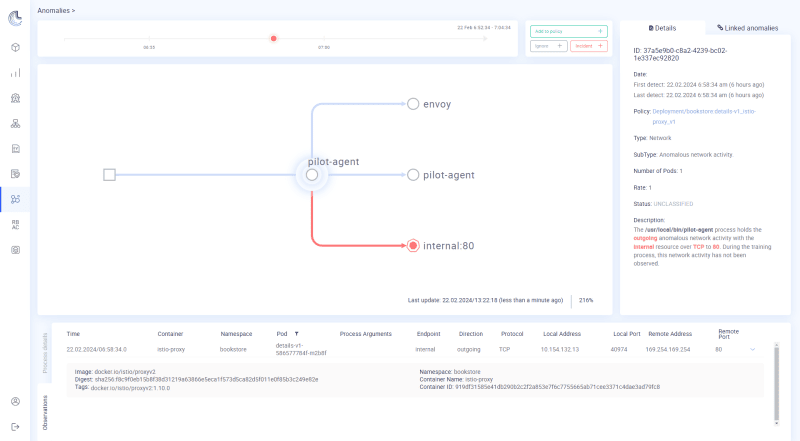The width and height of the screenshot is (800, 441).
Task: Click the Anomalies breadcrumb
Action: (x=54, y=9)
